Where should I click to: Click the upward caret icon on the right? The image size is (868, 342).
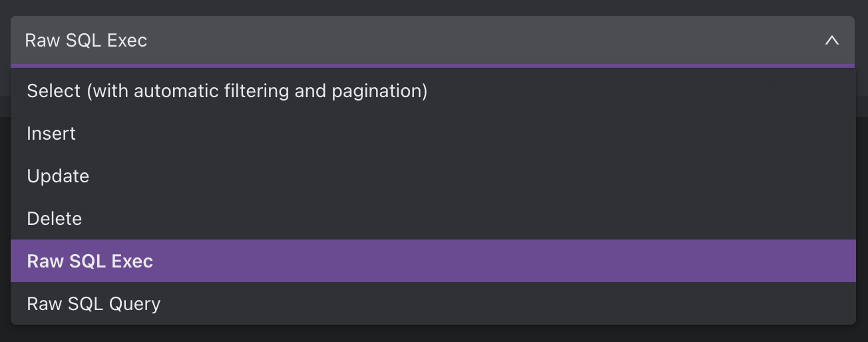831,41
